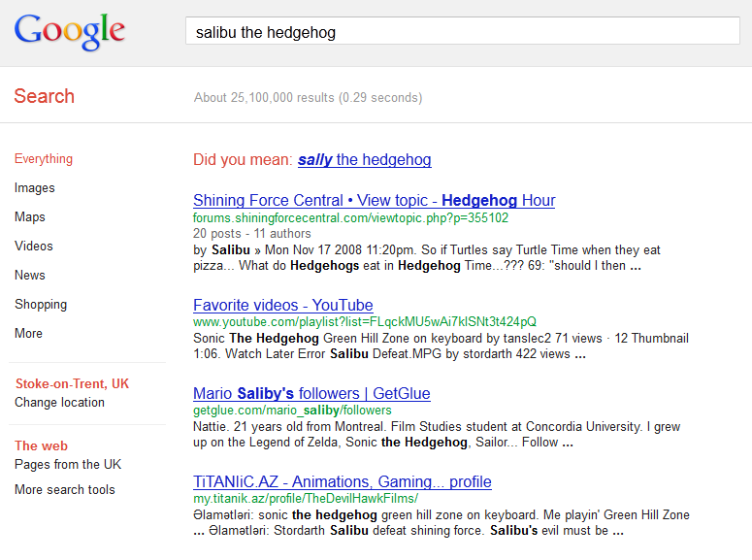The image size is (752, 560).
Task: Open the Shining Force Central Hedgehog Hour result
Action: tap(375, 200)
